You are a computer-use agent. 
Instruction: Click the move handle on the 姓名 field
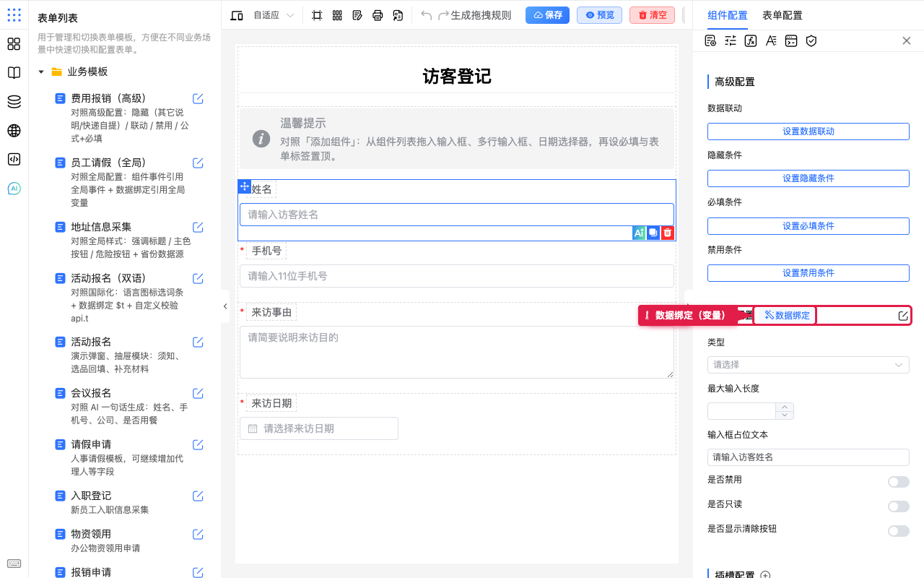[245, 186]
